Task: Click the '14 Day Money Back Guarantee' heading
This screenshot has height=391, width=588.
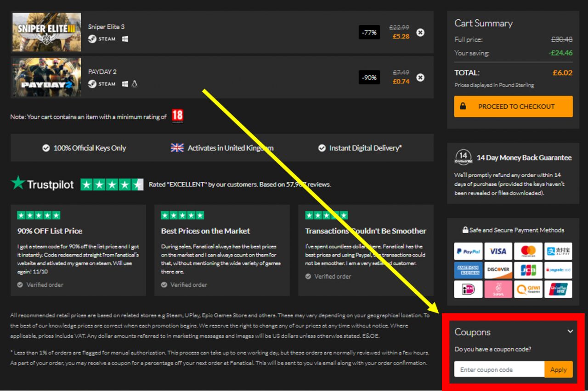Action: coord(524,157)
